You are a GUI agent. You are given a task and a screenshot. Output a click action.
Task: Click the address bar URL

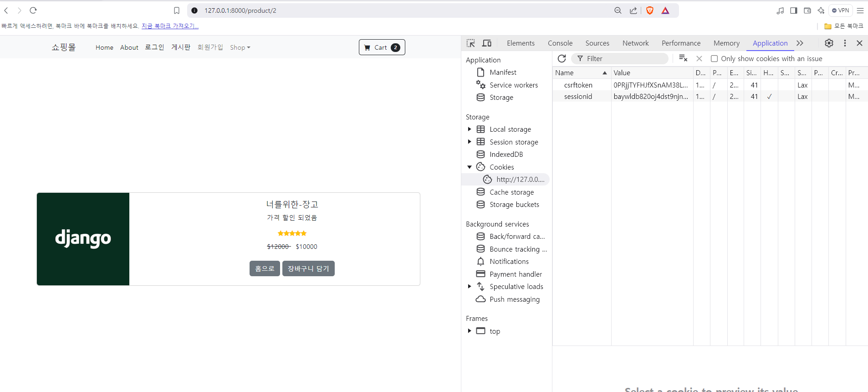coord(240,10)
